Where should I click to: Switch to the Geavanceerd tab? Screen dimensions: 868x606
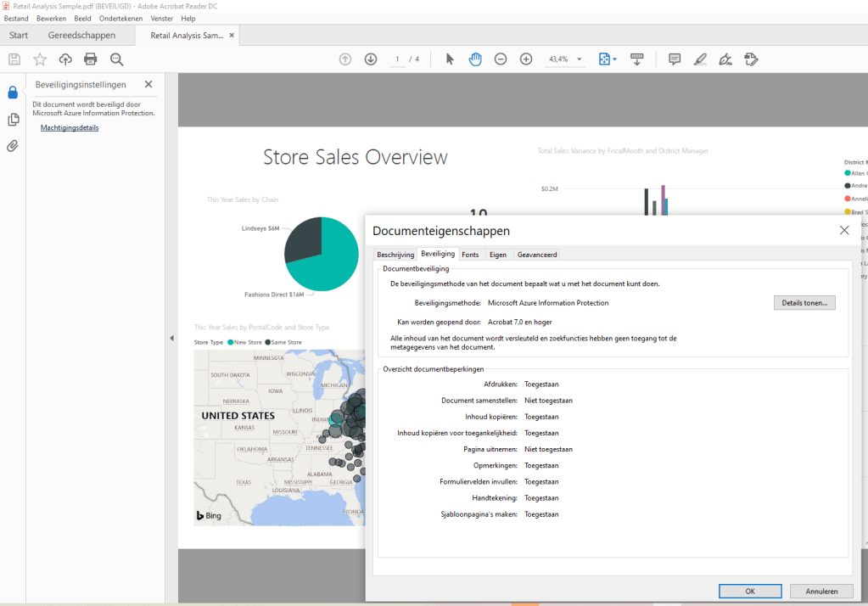[x=535, y=254]
